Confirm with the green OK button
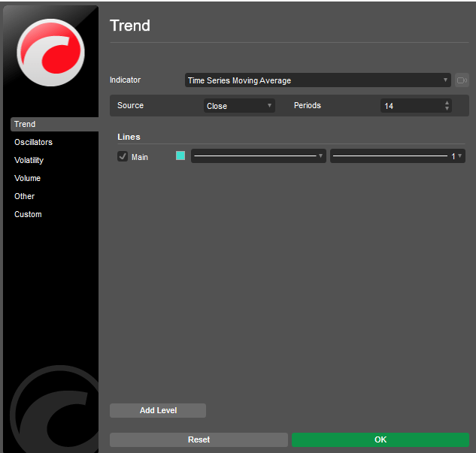Screen dimensions: 476x453 (x=380, y=439)
